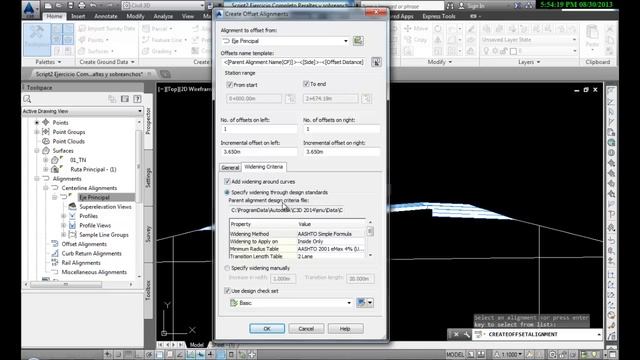
Task: Click the Point Clouds icon in tree
Action: 46,141
